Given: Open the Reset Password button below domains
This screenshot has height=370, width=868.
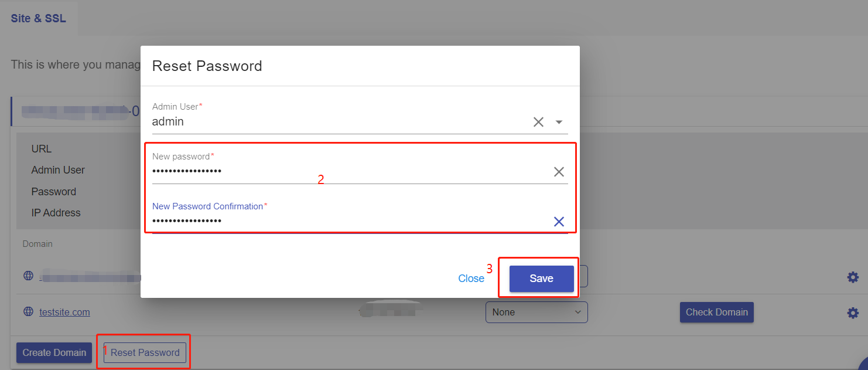Looking at the screenshot, I should [145, 352].
